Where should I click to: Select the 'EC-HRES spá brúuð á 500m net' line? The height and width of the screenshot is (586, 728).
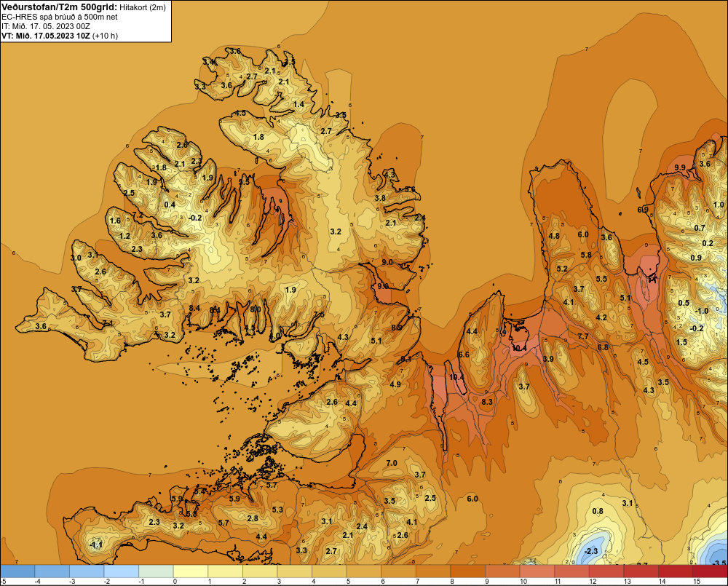(x=60, y=17)
